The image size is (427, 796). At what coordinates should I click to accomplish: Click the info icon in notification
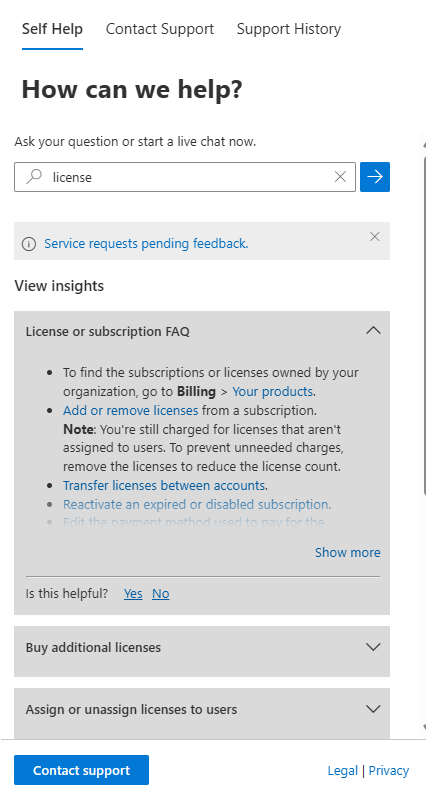[x=29, y=244]
